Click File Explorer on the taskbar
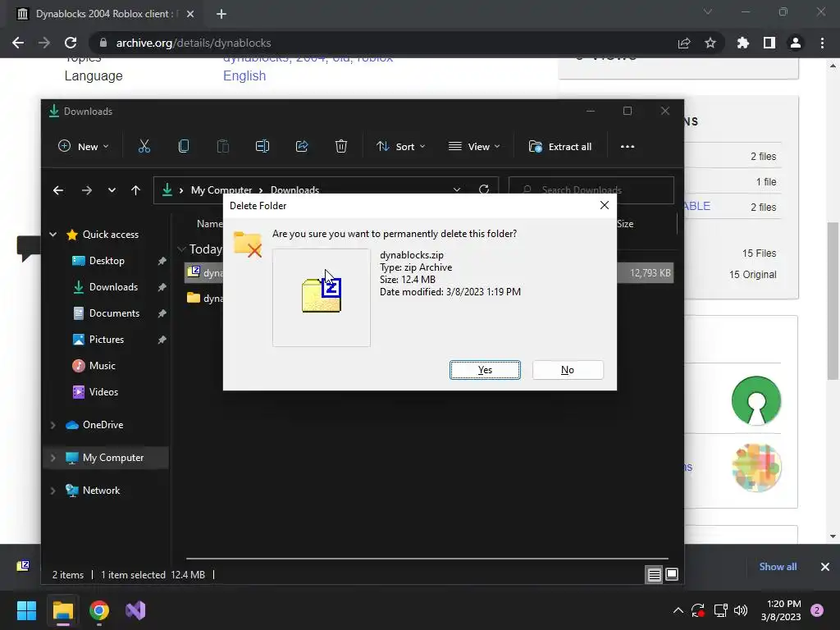 62,610
